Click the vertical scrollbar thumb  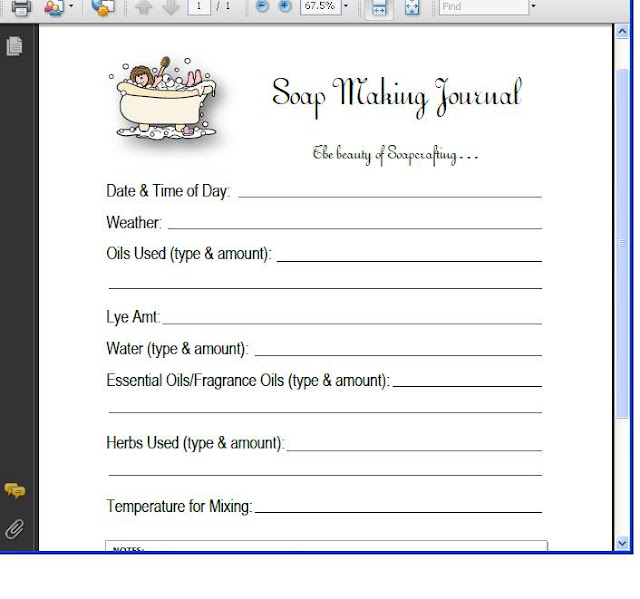(x=622, y=243)
